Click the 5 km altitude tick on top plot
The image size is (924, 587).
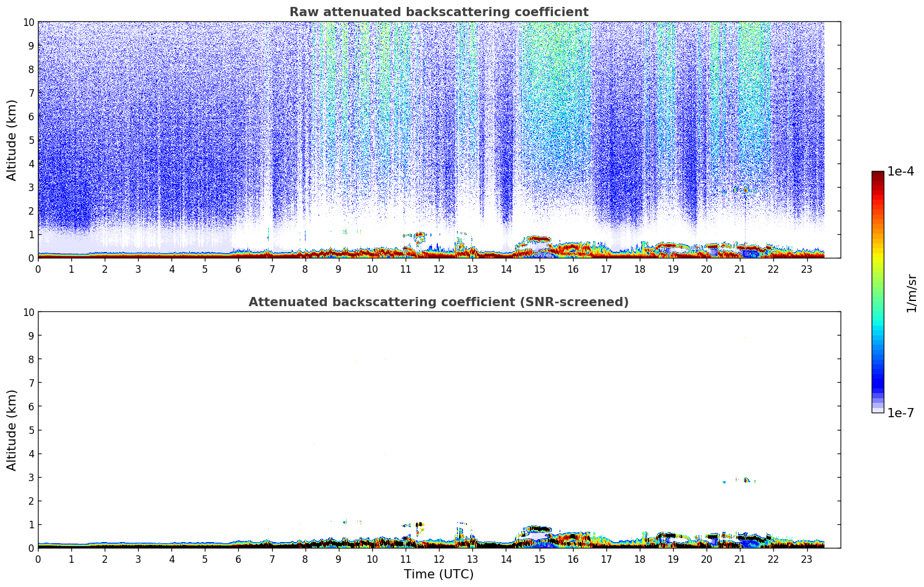(32, 140)
